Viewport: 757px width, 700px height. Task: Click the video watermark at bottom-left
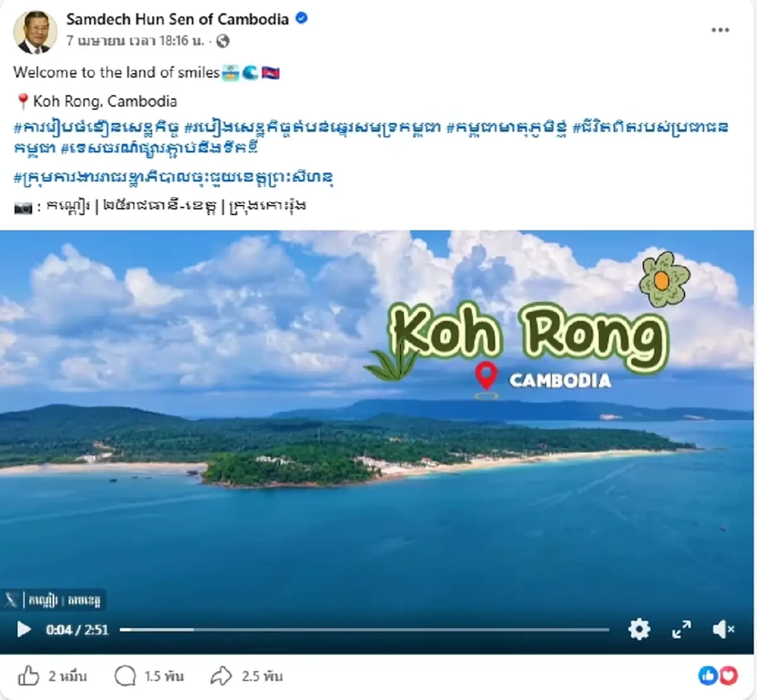coord(53,600)
